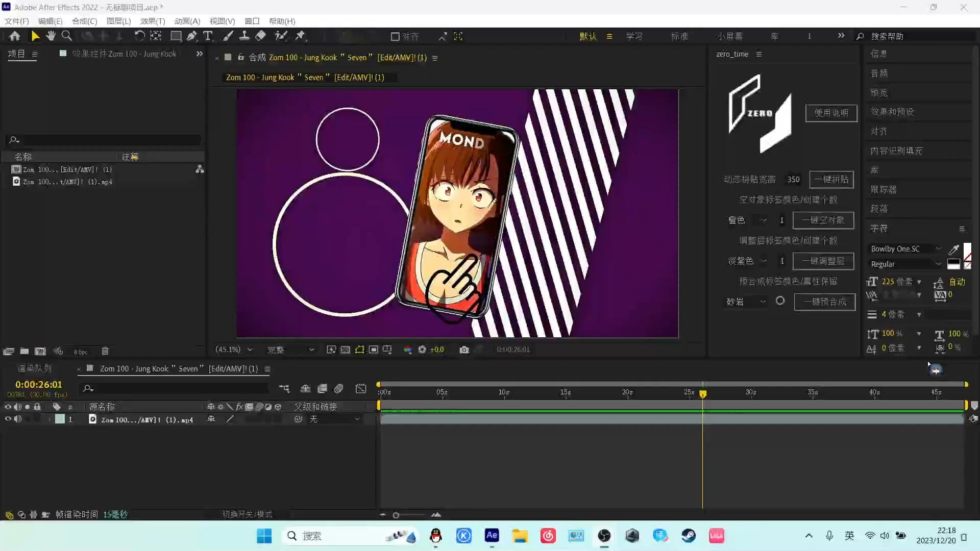The height and width of the screenshot is (551, 980).
Task: Open the Bowlby One SC font dropdown
Action: point(905,249)
